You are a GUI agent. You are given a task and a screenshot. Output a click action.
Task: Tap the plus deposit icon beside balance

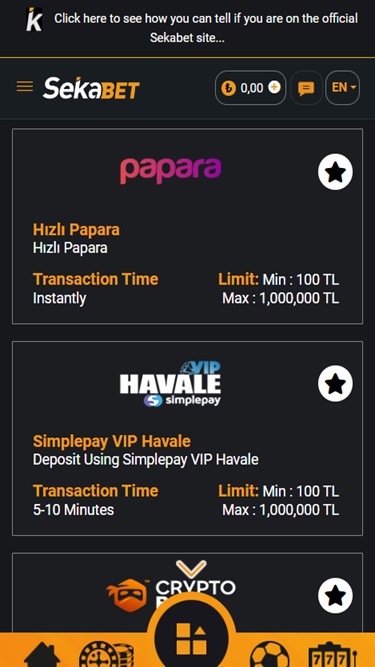pos(274,88)
